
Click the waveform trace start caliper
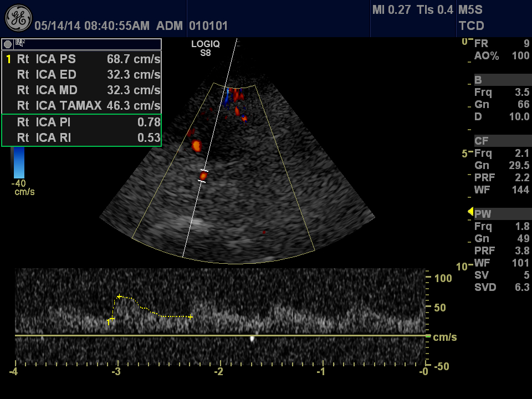[x=111, y=319]
